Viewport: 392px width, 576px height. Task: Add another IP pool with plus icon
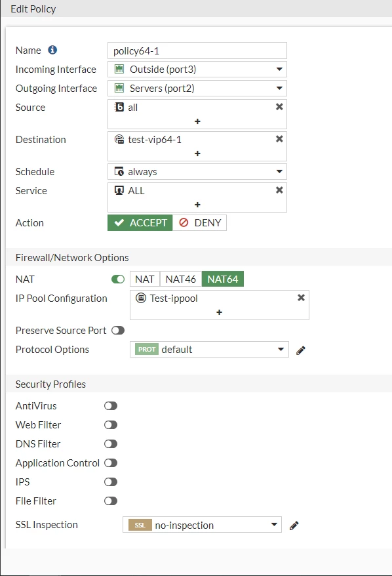(219, 312)
